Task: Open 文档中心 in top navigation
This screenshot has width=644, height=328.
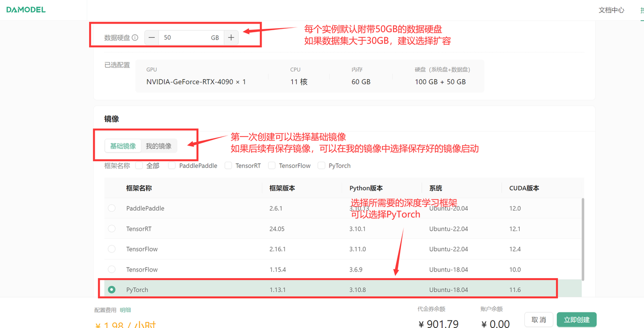Action: [x=611, y=10]
